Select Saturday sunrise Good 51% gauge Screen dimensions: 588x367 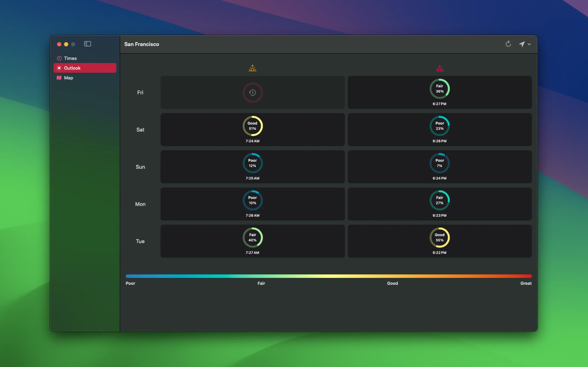(252, 126)
